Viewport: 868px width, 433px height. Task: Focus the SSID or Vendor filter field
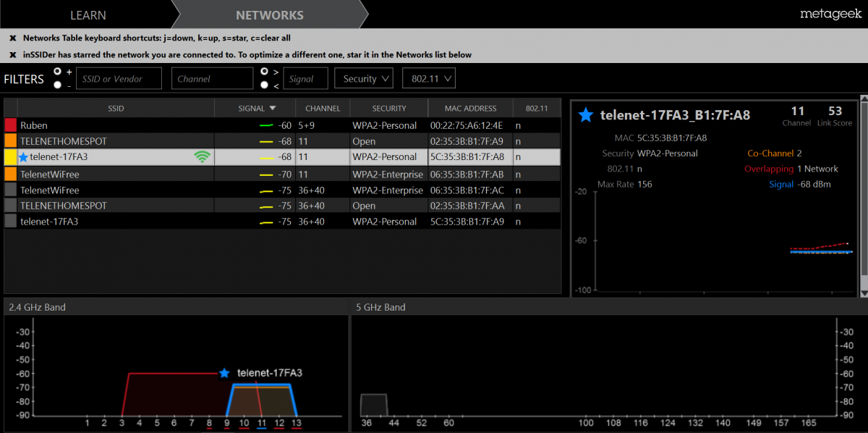pos(119,78)
